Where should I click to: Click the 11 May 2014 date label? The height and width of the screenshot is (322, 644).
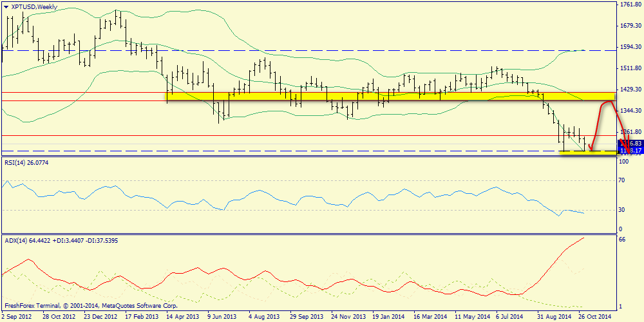[471, 317]
